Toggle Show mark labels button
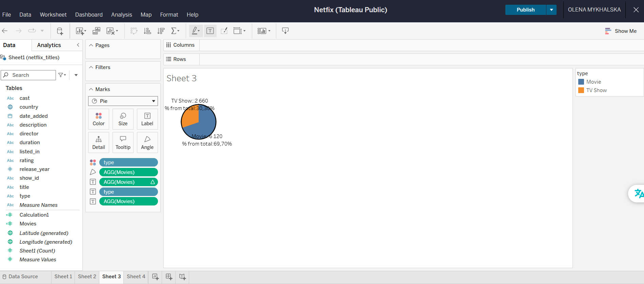The height and width of the screenshot is (284, 644). point(210,31)
